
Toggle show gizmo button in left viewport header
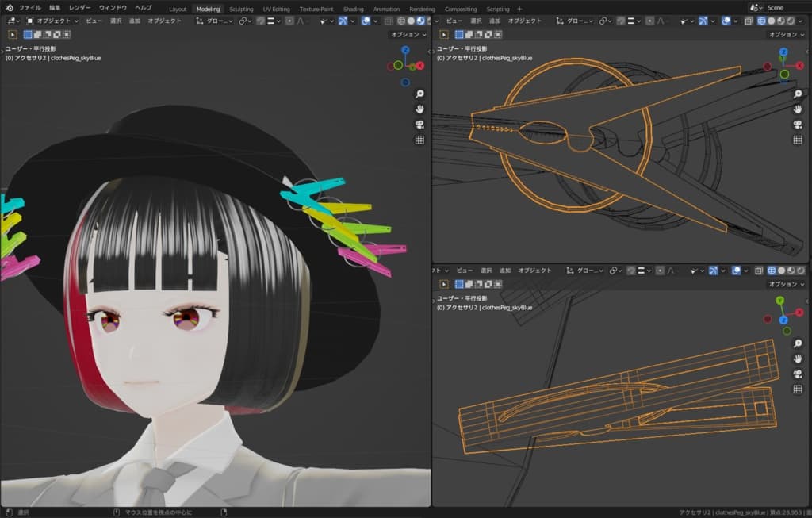343,21
